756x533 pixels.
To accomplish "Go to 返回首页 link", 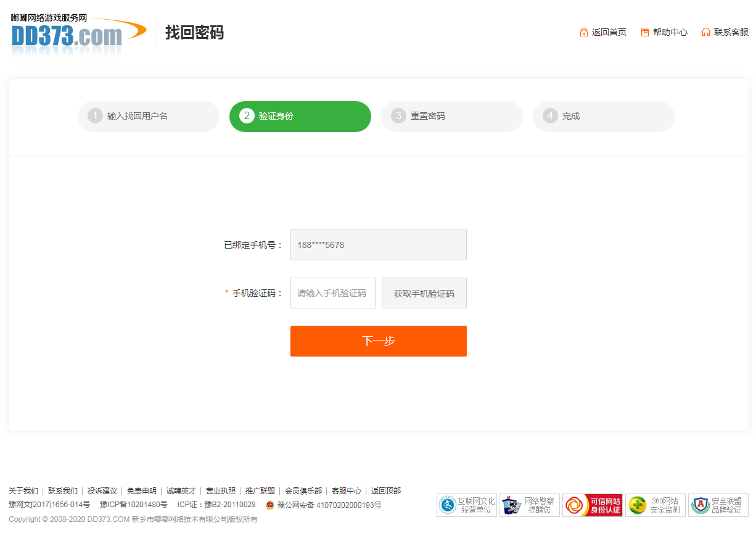I will pyautogui.click(x=609, y=32).
